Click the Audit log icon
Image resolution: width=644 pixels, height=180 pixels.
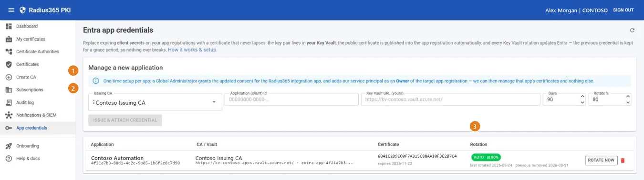click(x=9, y=102)
